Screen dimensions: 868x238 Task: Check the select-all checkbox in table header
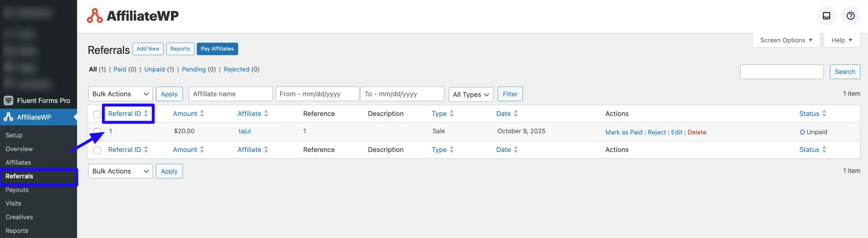pos(97,114)
